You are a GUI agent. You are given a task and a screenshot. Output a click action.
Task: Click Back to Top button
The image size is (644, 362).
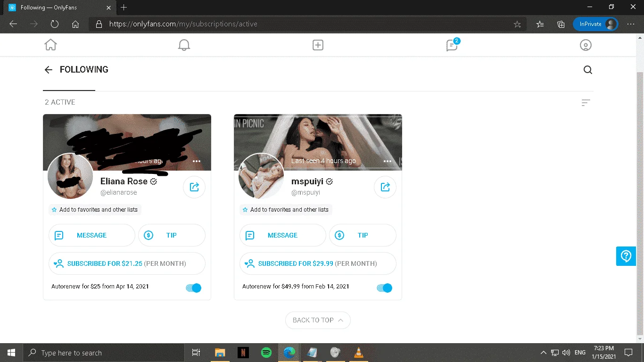(x=318, y=320)
